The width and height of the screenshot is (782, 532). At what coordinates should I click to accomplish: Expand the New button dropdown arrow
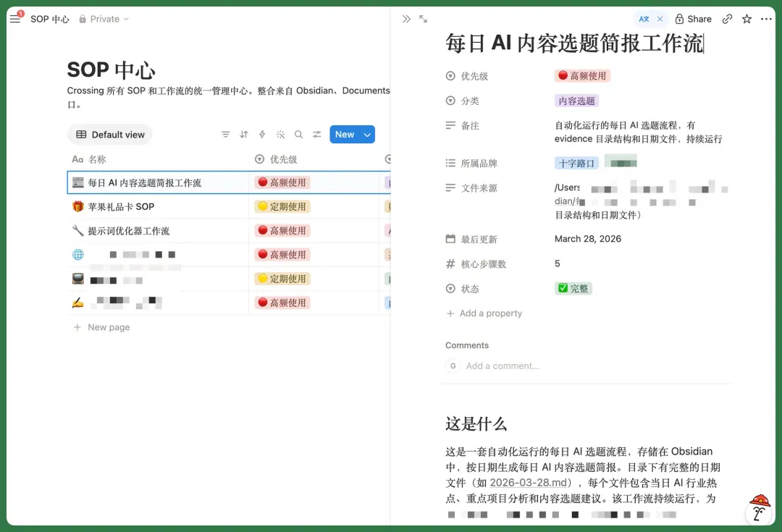click(x=368, y=135)
